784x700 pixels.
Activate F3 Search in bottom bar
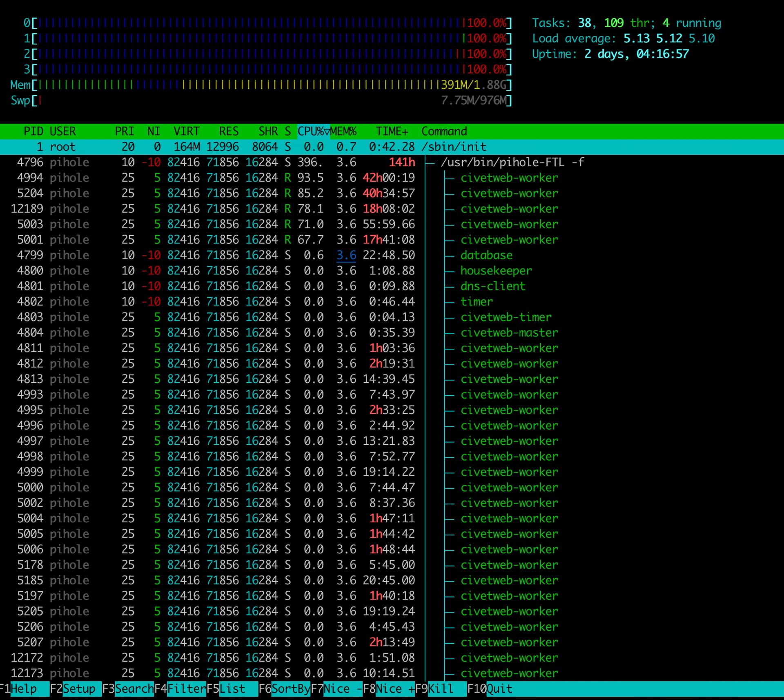[134, 689]
